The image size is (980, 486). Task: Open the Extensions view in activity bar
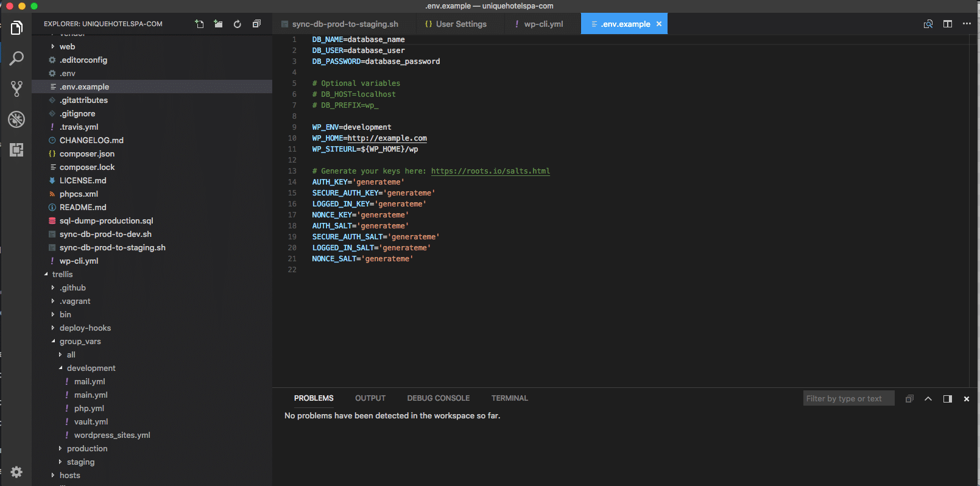click(x=16, y=150)
